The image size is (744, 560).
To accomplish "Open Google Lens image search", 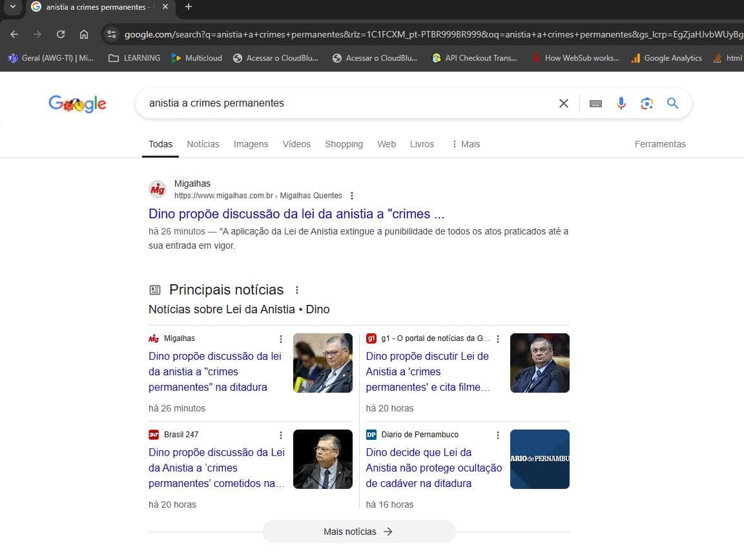I will [646, 103].
